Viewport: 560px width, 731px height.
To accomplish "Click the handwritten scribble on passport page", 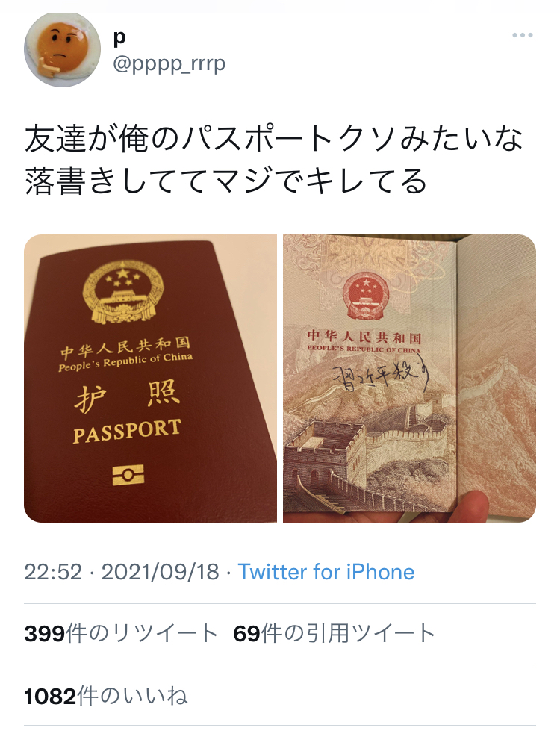I will 379,374.
